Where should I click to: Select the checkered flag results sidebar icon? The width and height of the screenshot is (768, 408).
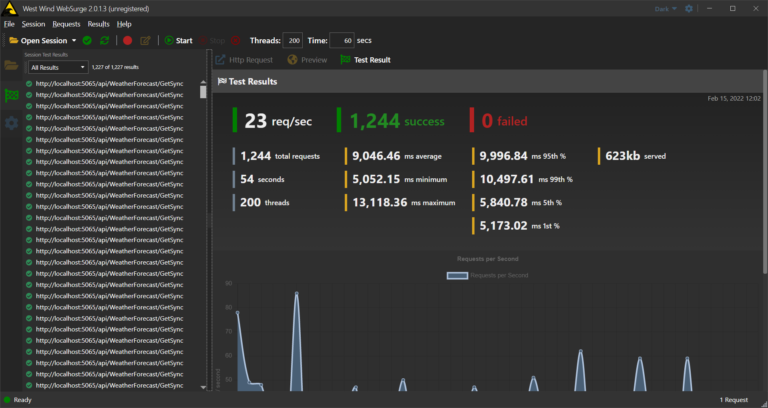[x=12, y=95]
